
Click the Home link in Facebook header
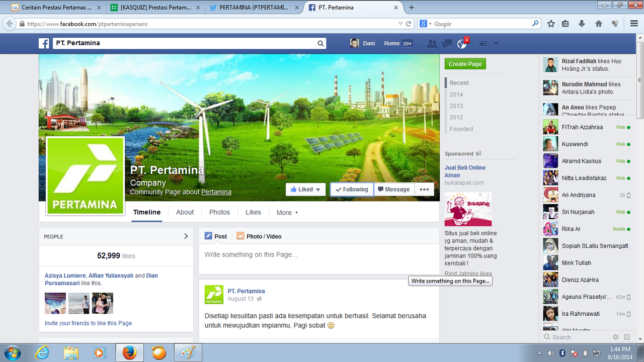click(x=392, y=44)
